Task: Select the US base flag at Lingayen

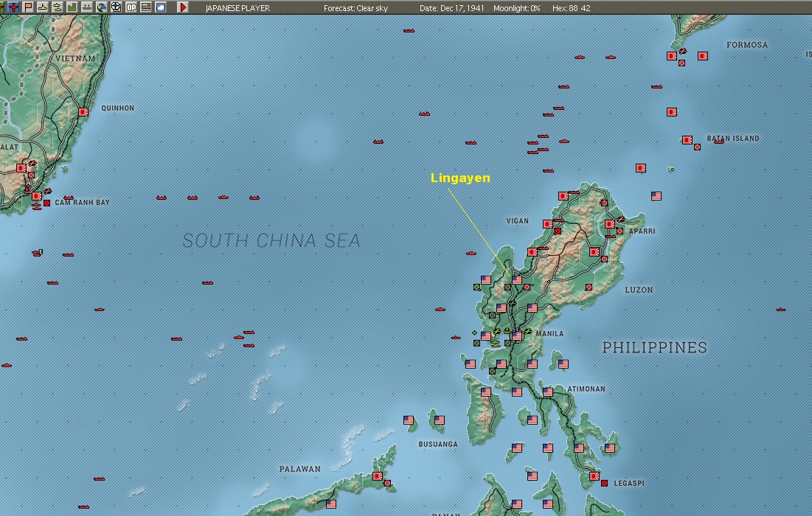Action: point(517,279)
